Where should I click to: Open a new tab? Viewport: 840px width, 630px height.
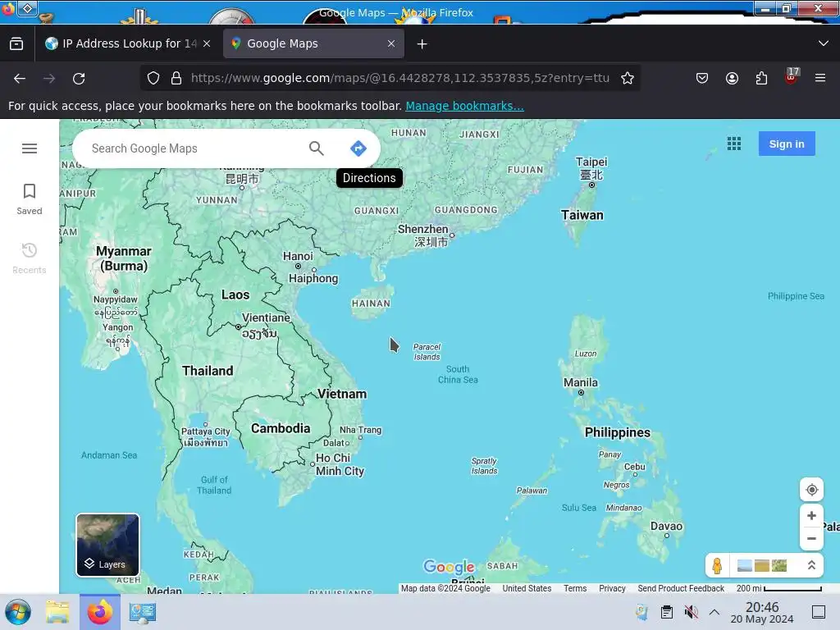pyautogui.click(x=422, y=43)
